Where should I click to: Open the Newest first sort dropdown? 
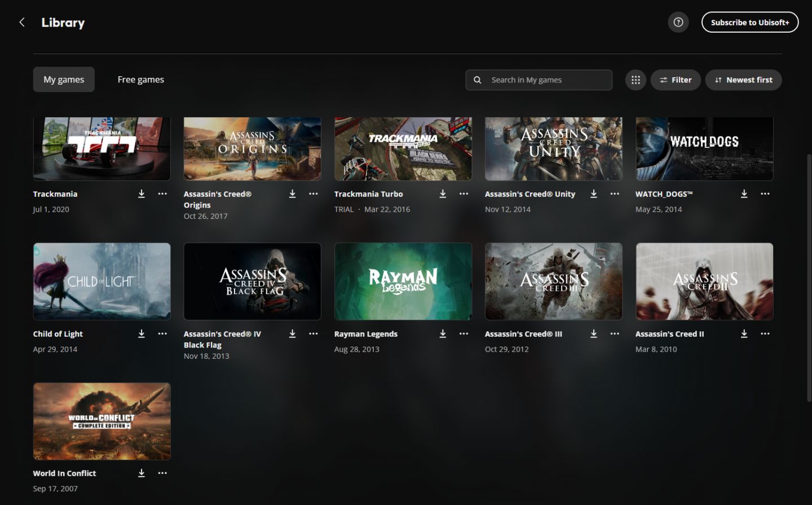[743, 80]
